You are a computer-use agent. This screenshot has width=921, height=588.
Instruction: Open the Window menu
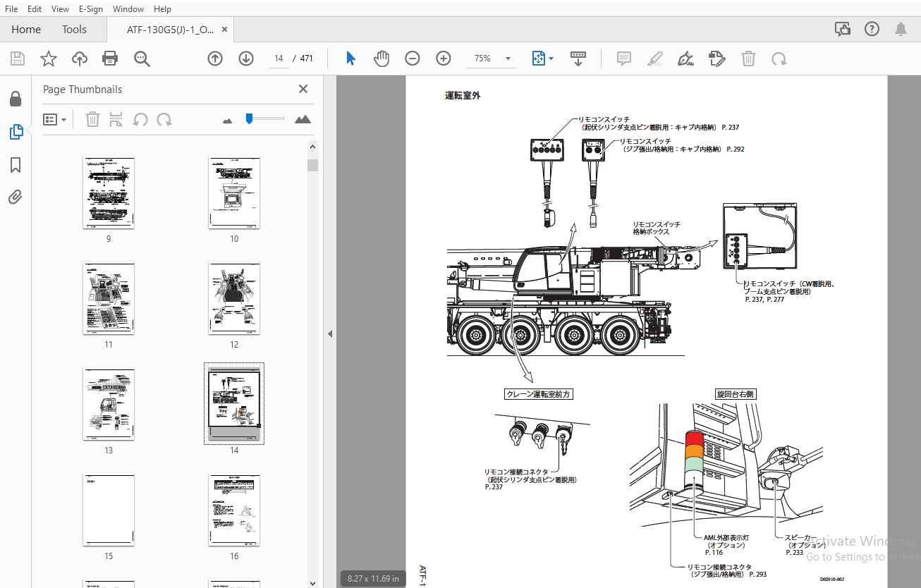(x=128, y=9)
